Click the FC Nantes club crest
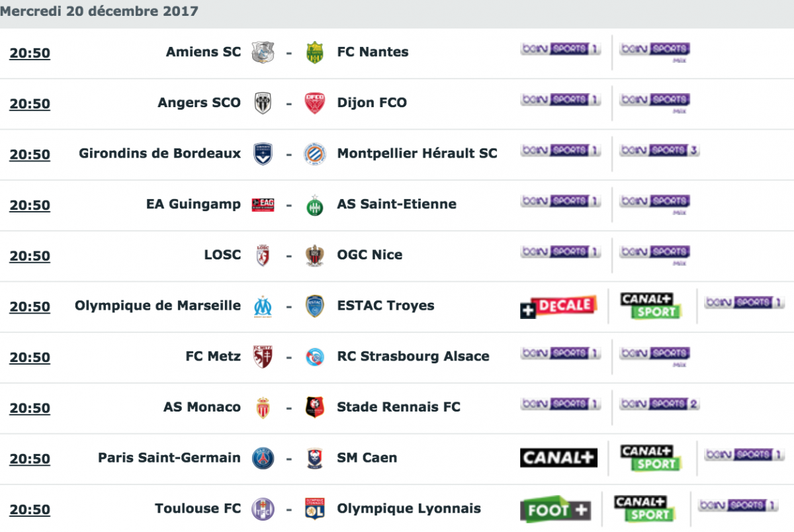 pyautogui.click(x=314, y=52)
